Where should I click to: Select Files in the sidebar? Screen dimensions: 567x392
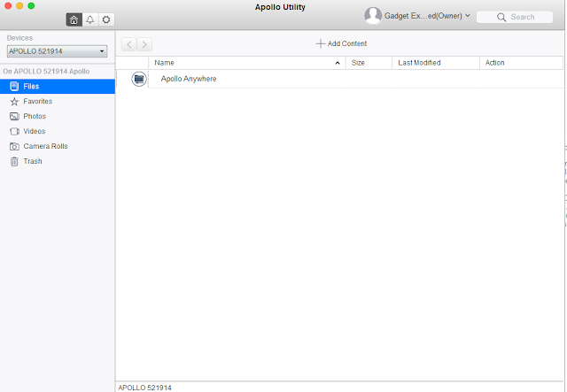(x=58, y=87)
